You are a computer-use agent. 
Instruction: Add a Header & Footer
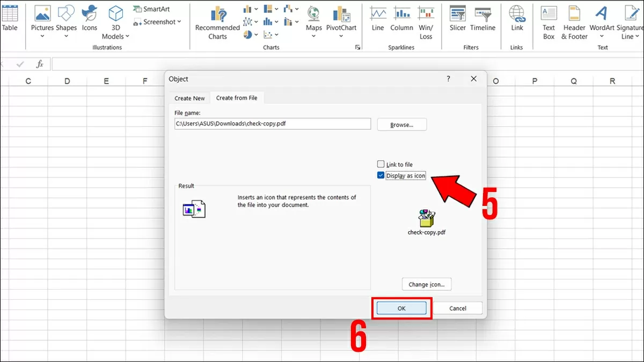tap(574, 23)
